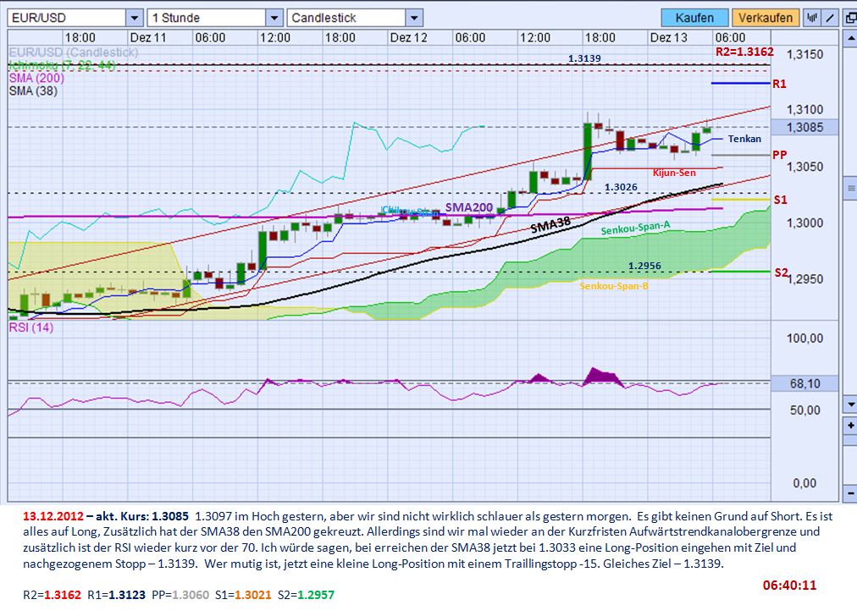
Task: Click the 13.12.2012 date in commentary
Action: [53, 516]
